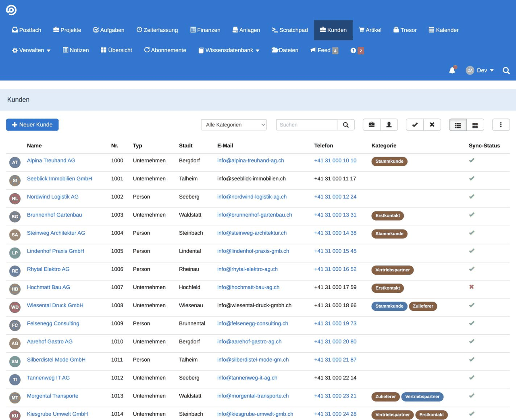
Task: Open global search magnifier in header
Action: pyautogui.click(x=506, y=70)
